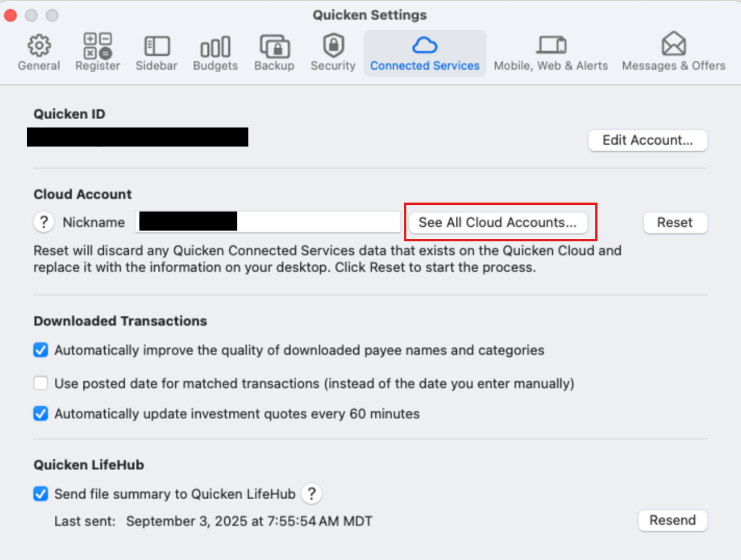Click the Cloud Account heading

coord(83,194)
